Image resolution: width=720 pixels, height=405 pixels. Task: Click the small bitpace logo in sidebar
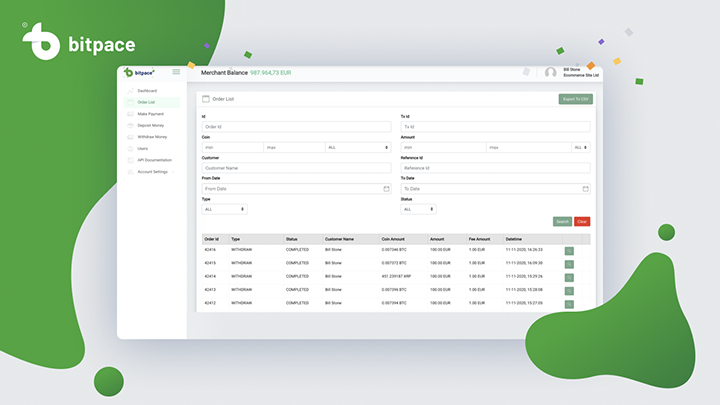139,73
